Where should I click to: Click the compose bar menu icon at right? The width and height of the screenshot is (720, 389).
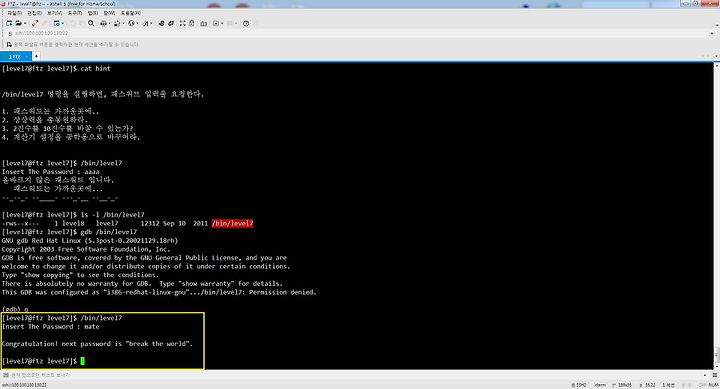point(714,375)
